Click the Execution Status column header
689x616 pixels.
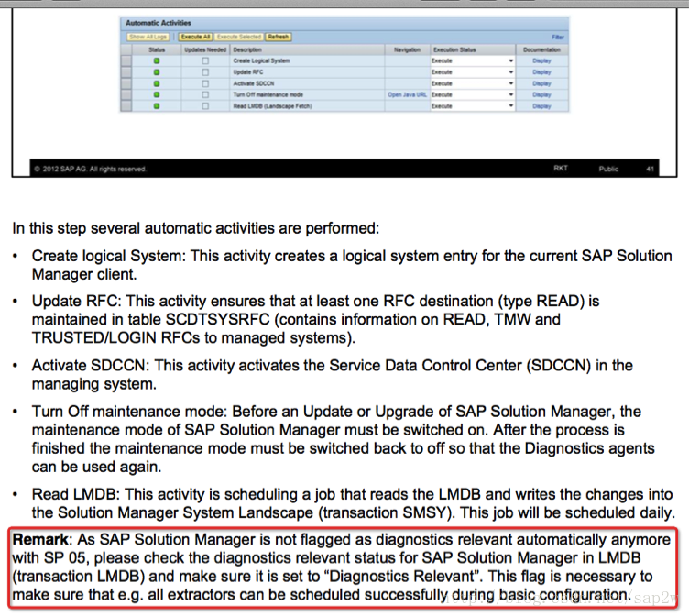pos(473,49)
